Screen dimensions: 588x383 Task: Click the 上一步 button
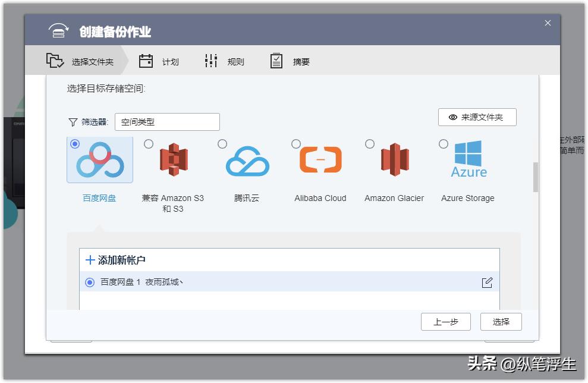pos(445,322)
